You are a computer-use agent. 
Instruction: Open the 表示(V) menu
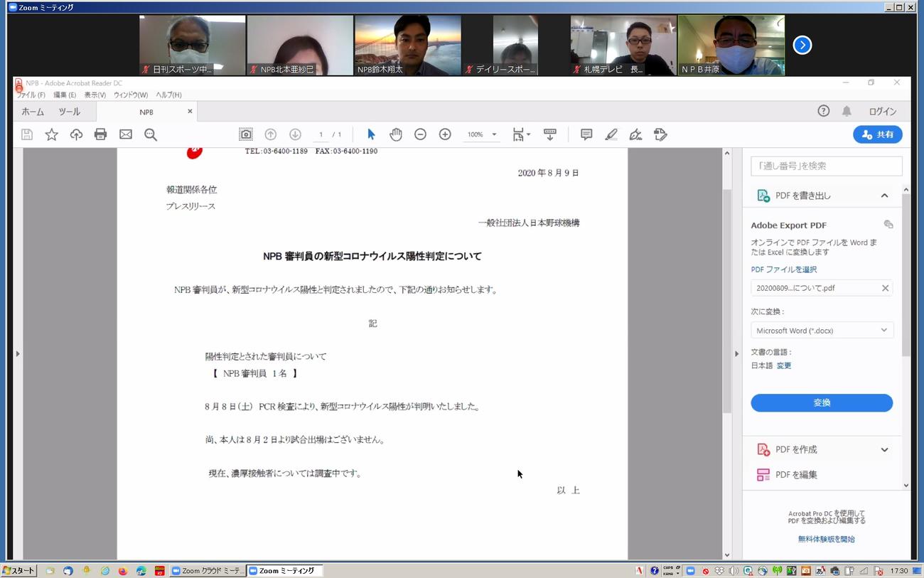tap(95, 95)
